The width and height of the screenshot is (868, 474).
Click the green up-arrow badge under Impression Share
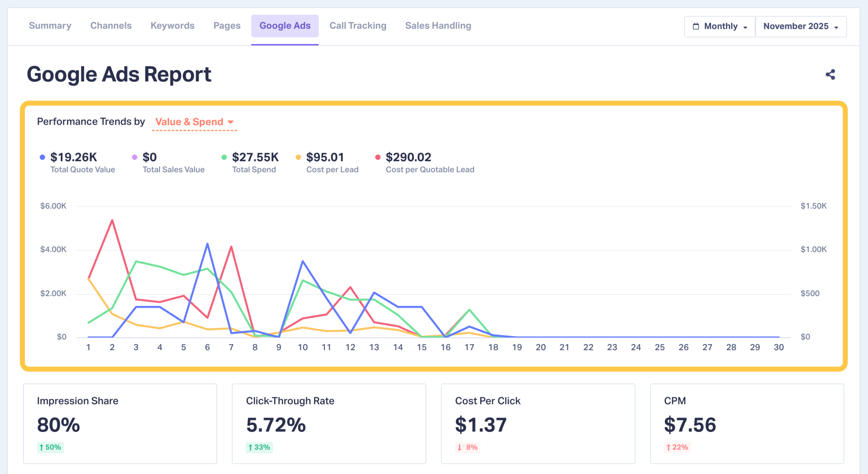click(50, 447)
